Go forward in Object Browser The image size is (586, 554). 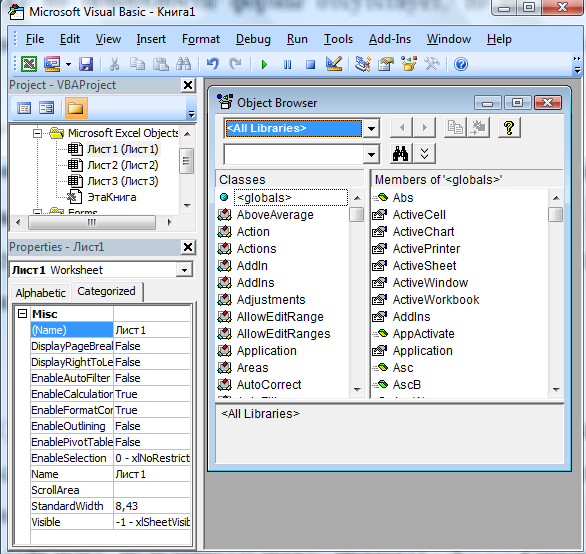pos(424,127)
